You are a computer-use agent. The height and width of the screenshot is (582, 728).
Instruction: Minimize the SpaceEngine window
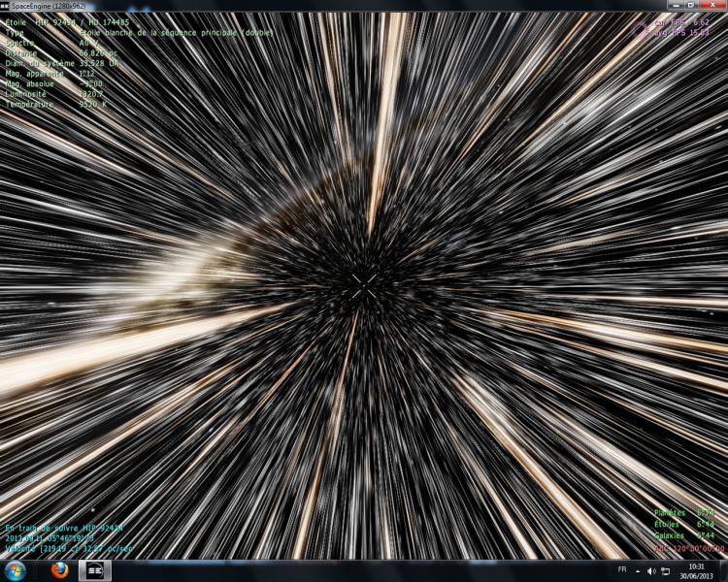click(676, 5)
